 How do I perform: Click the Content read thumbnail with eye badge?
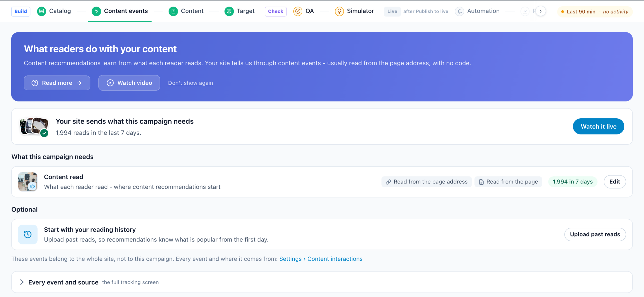pos(28,181)
